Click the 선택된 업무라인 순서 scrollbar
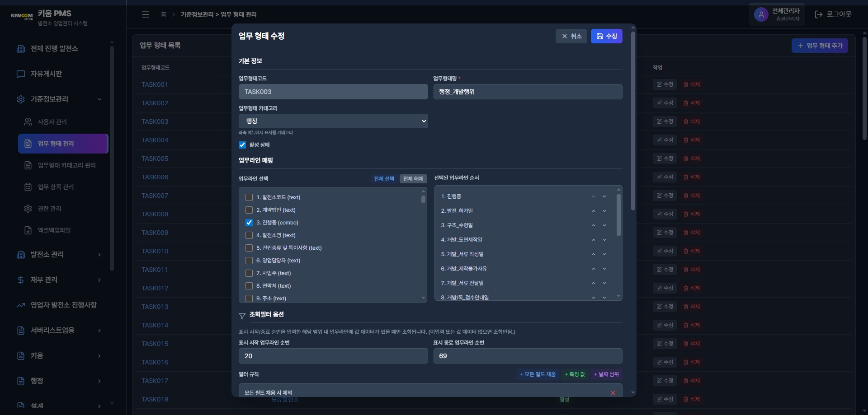The width and height of the screenshot is (868, 415). point(618,215)
